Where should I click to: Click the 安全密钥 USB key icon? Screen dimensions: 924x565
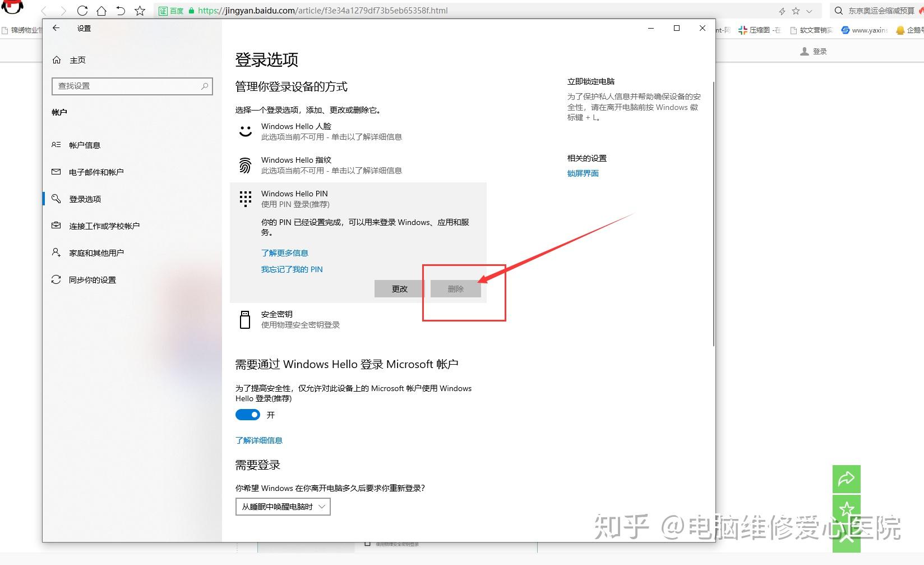click(245, 319)
